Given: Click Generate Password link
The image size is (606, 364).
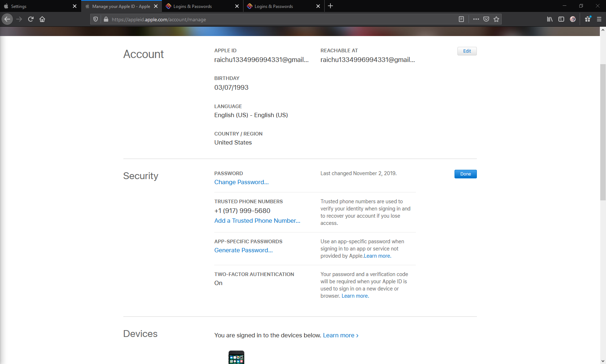Looking at the screenshot, I should point(243,250).
